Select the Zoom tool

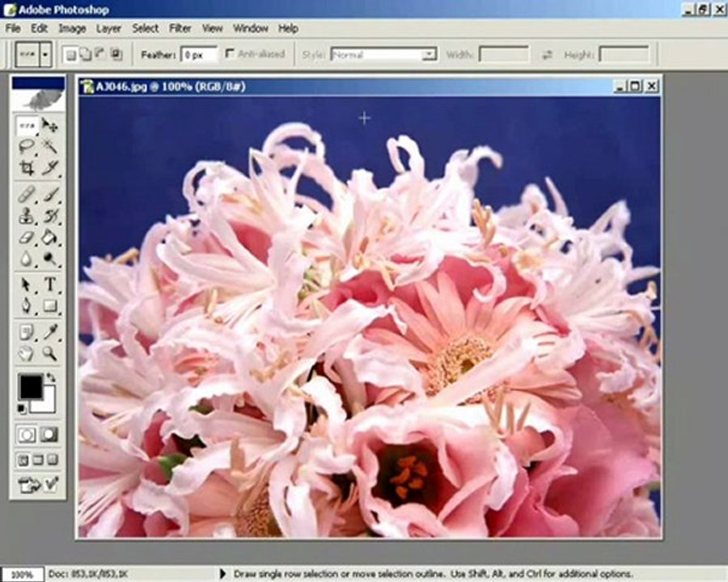coord(50,354)
